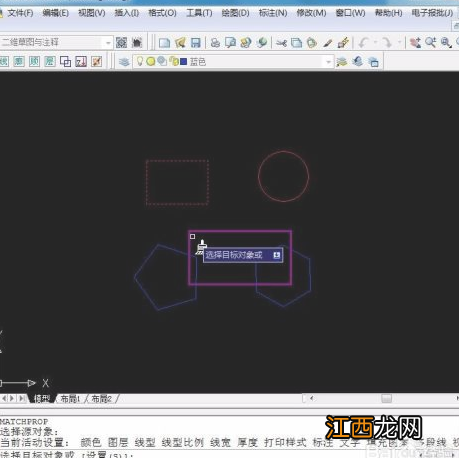The image size is (459, 458).
Task: Click the Publish icon
Action: click(246, 43)
